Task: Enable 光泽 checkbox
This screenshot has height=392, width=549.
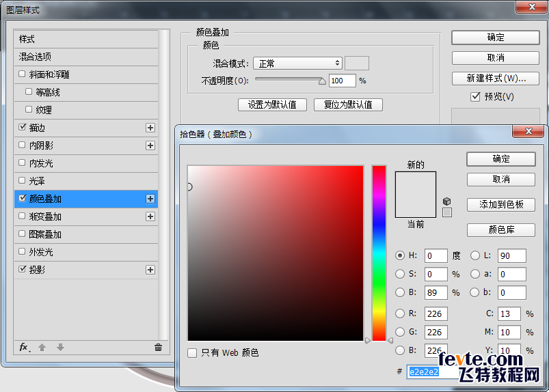Action: click(x=22, y=180)
